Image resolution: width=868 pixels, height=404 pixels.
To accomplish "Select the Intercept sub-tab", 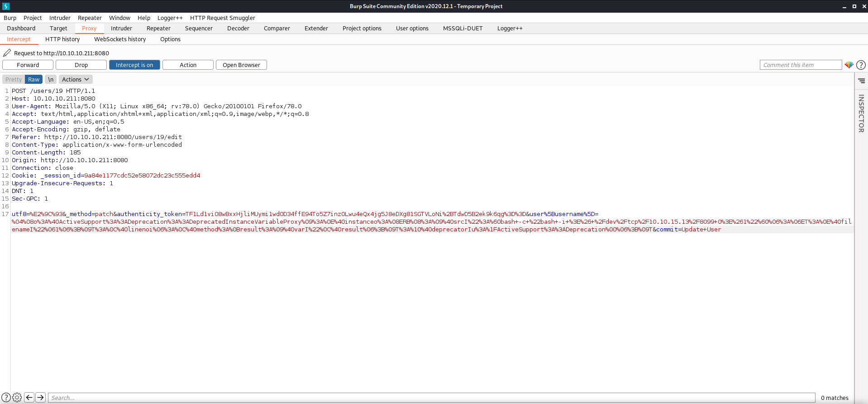I will [x=19, y=39].
